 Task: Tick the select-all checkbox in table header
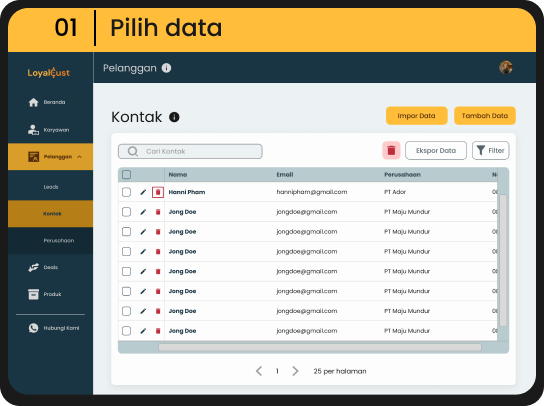pos(127,174)
